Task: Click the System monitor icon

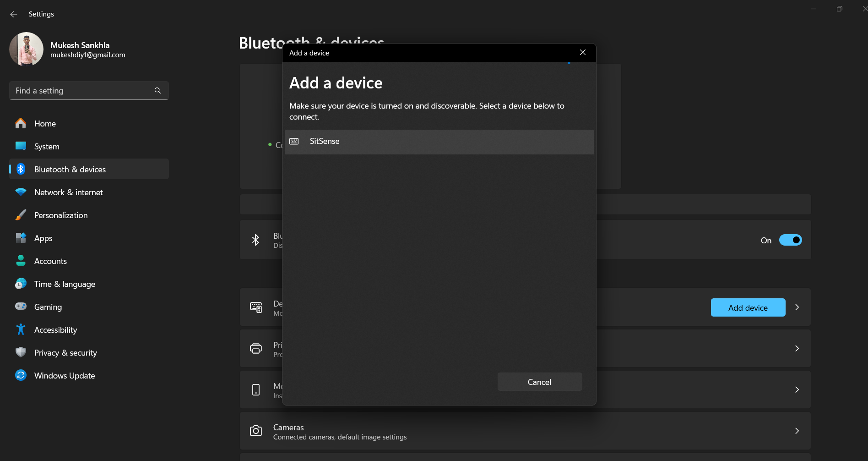Action: (21, 146)
